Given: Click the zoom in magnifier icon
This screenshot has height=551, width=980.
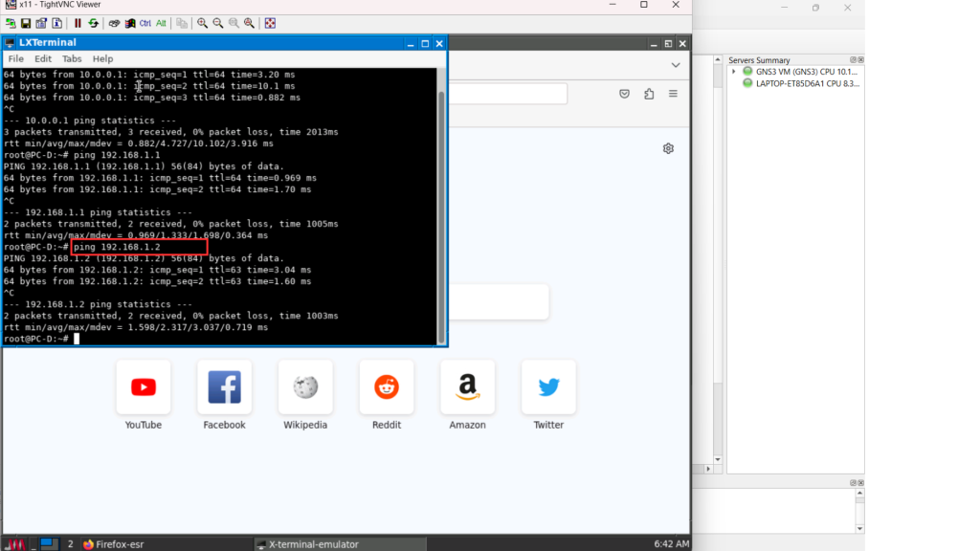Looking at the screenshot, I should pos(203,23).
